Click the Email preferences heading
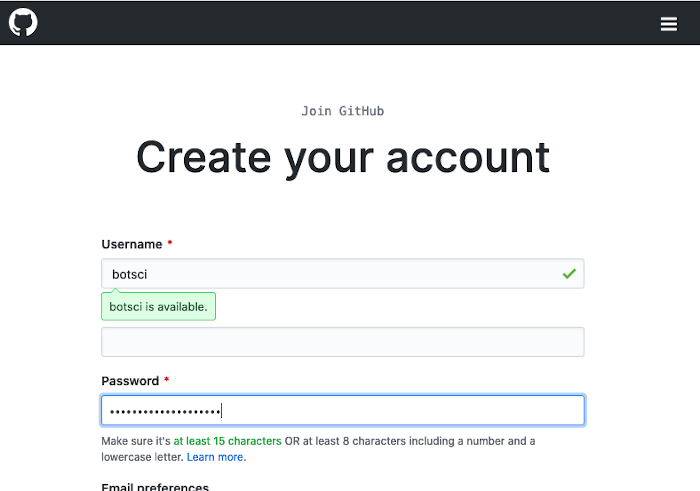Image resolution: width=700 pixels, height=491 pixels. coord(155,487)
